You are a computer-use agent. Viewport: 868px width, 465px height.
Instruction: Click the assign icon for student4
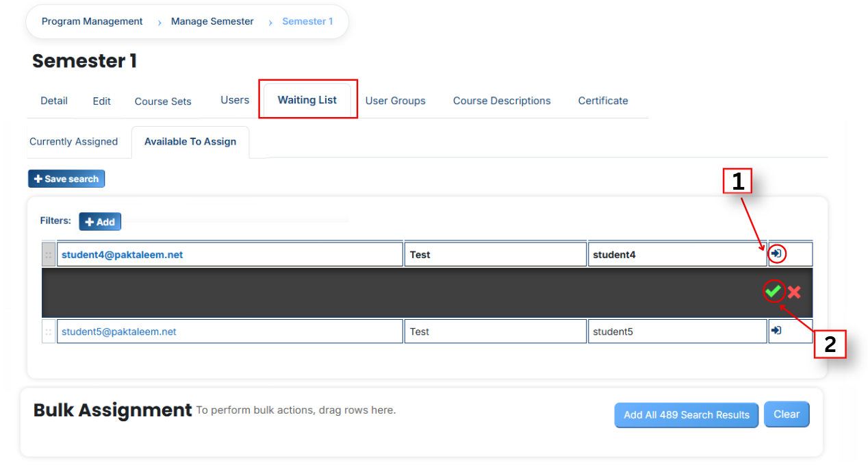776,254
